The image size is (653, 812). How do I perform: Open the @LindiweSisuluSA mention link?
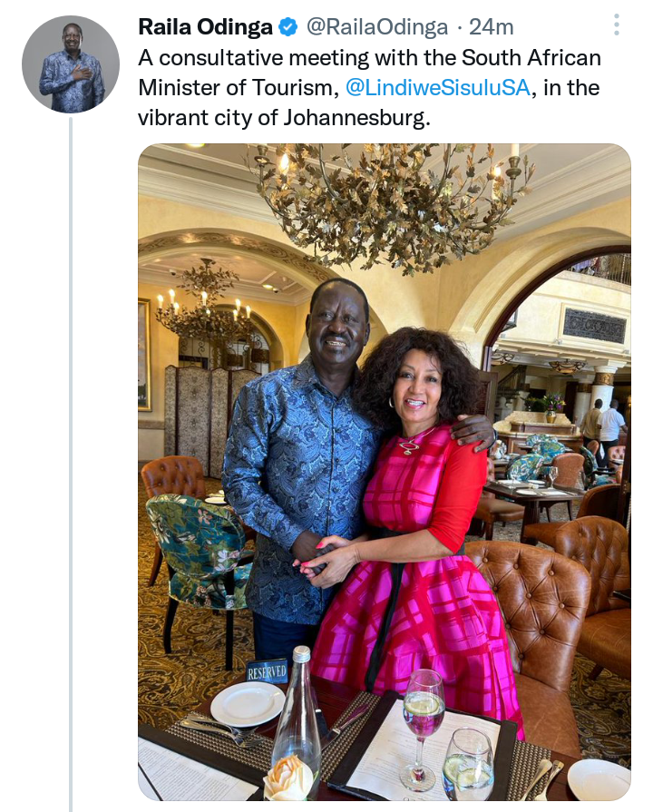pos(437,87)
